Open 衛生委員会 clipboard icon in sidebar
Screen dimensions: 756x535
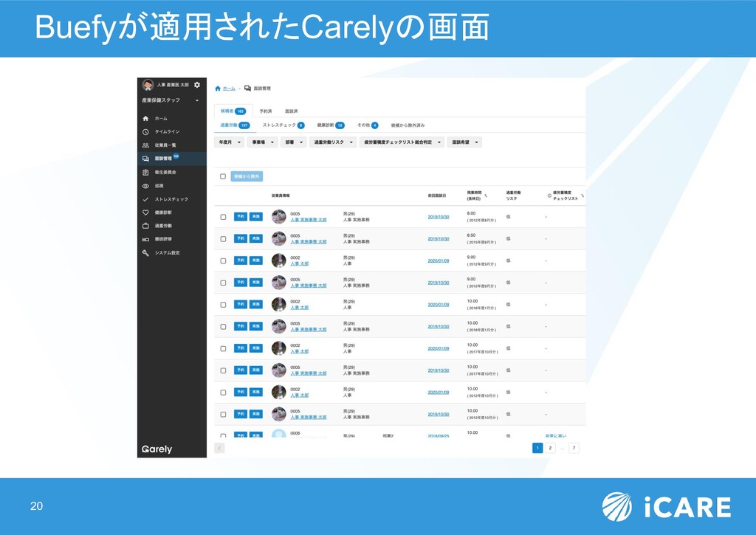(145, 172)
